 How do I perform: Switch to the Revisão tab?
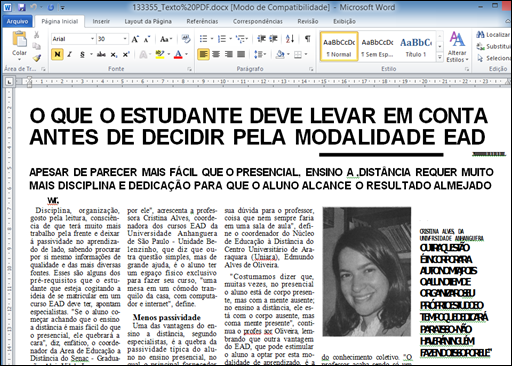coord(307,21)
